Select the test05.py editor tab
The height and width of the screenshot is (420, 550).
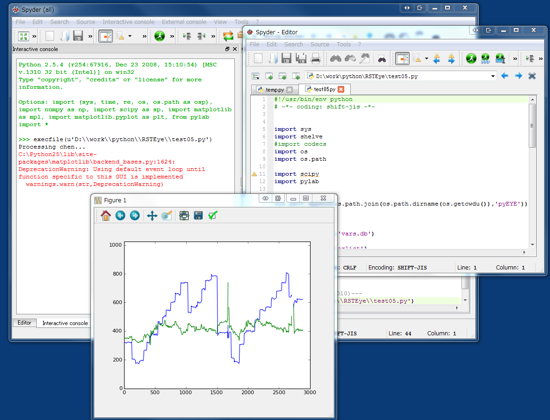pos(324,89)
